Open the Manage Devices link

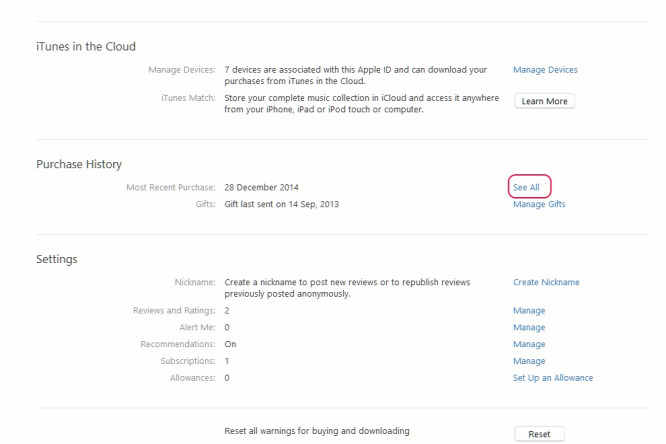tap(545, 70)
